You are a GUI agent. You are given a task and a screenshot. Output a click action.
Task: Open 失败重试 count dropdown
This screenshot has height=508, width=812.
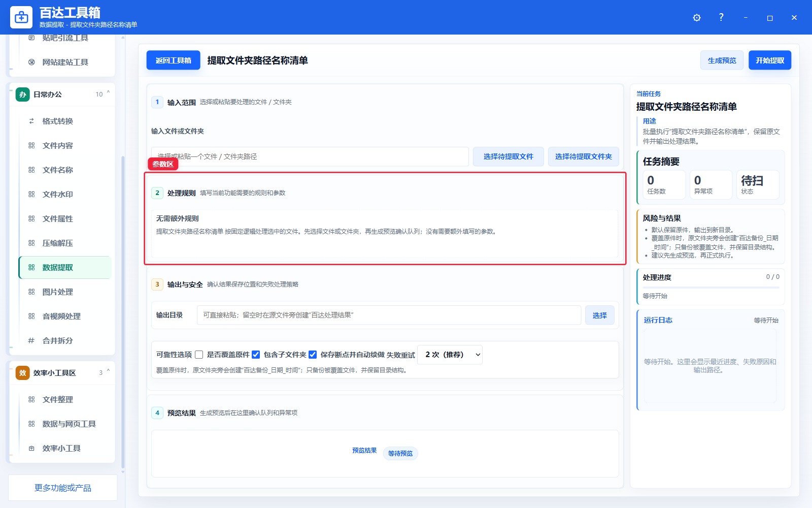click(x=450, y=355)
